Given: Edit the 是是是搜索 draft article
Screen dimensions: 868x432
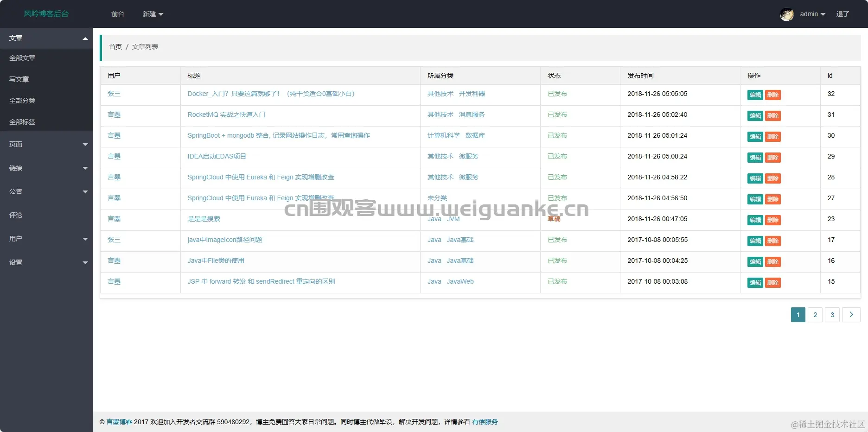Looking at the screenshot, I should [755, 220].
